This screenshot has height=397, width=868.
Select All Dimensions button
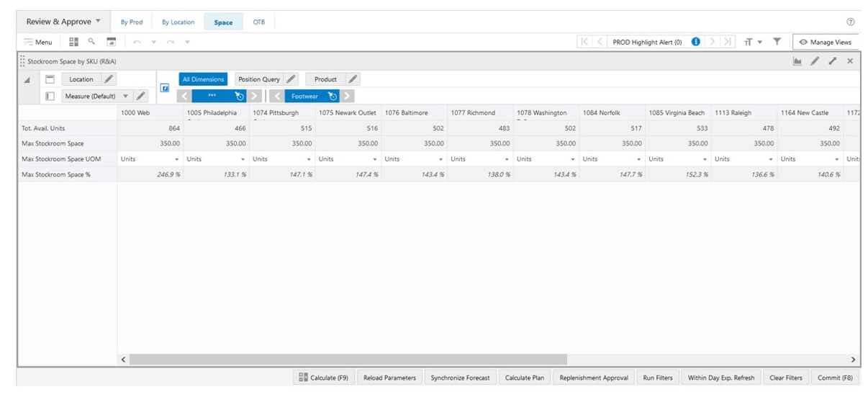point(203,79)
